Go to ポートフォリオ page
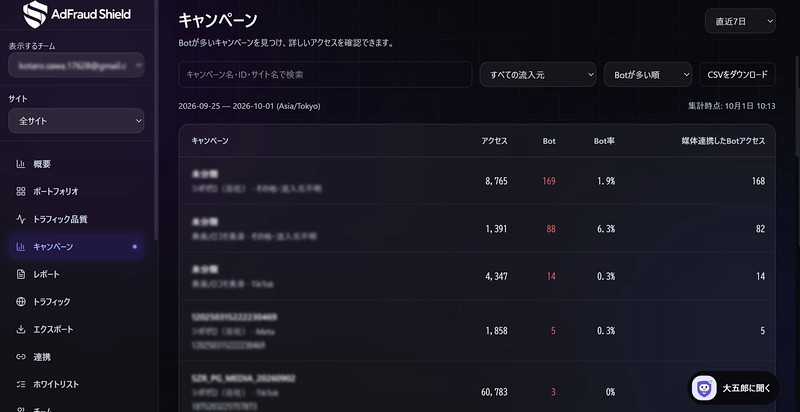 pyautogui.click(x=76, y=192)
